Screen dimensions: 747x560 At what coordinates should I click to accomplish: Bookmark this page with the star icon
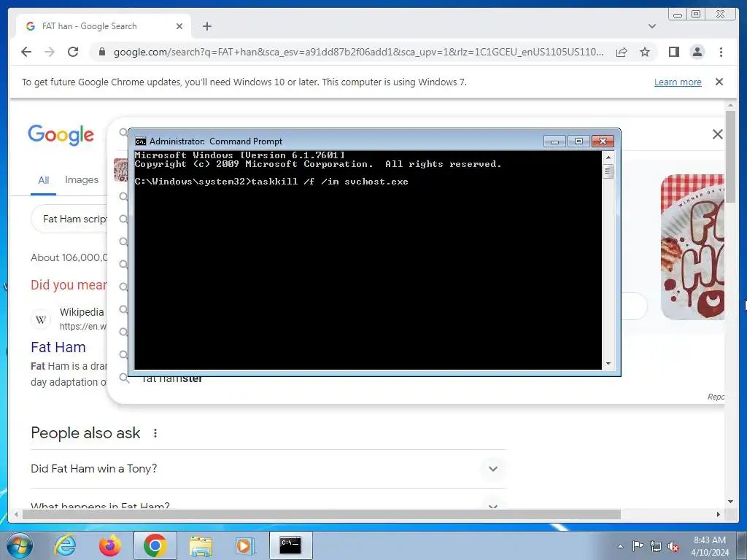click(x=645, y=52)
